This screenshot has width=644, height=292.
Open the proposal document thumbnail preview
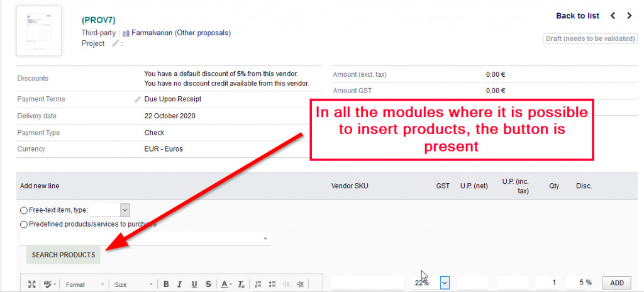(x=39, y=31)
